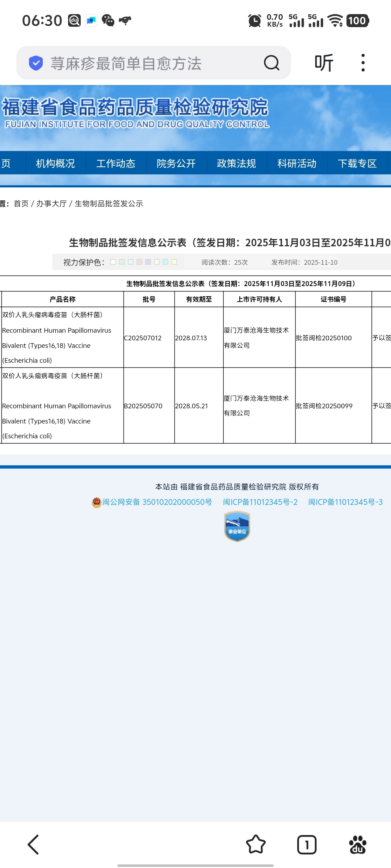Open 闽公网安备 35010202000050号 link

coord(157,502)
